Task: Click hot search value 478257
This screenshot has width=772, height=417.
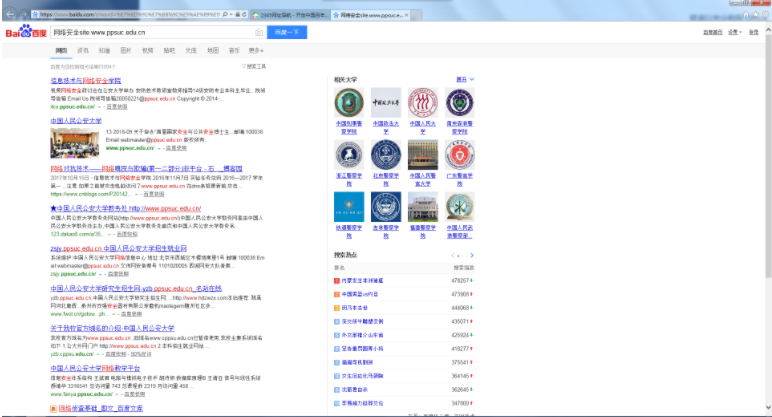Action: click(x=460, y=281)
